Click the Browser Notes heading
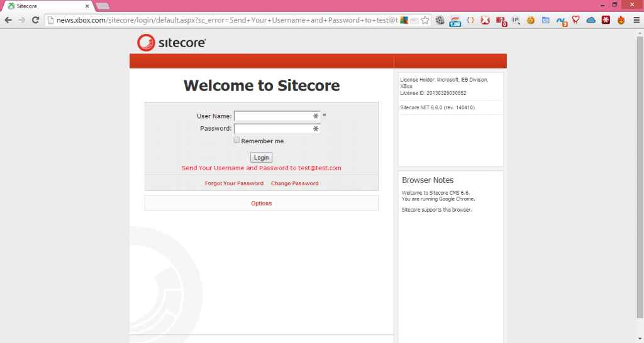This screenshot has width=644, height=343. (x=428, y=180)
